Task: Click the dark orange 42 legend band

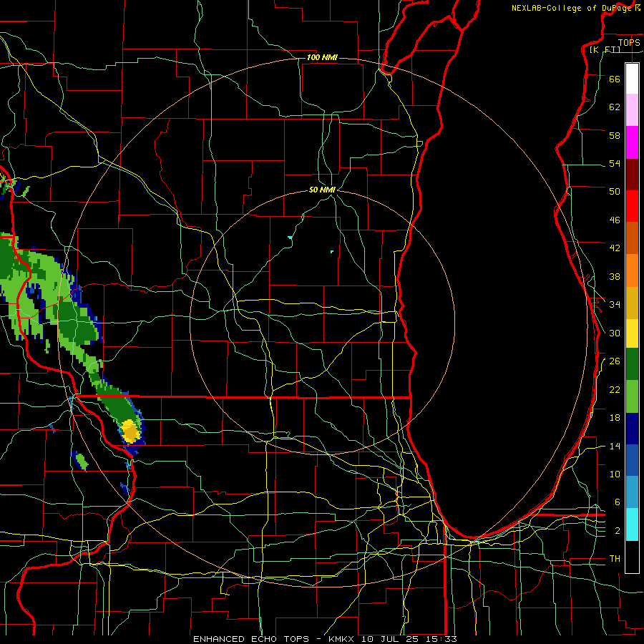Action: (x=632, y=238)
